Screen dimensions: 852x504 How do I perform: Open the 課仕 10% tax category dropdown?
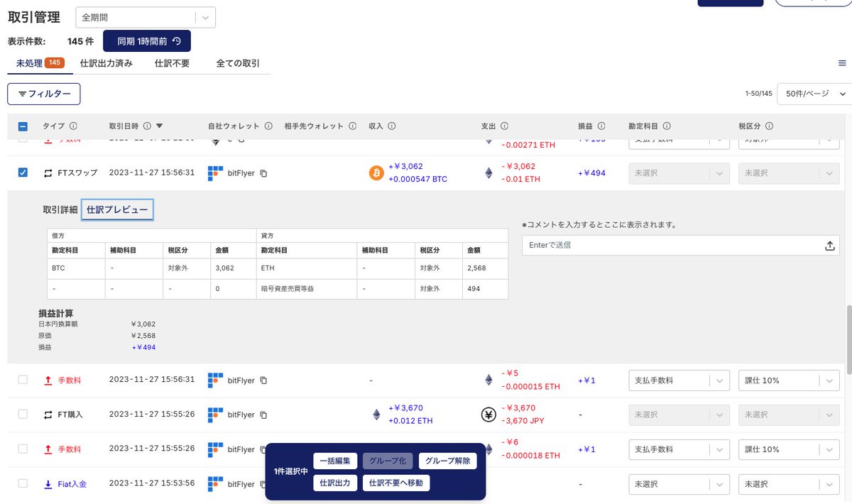pos(789,380)
